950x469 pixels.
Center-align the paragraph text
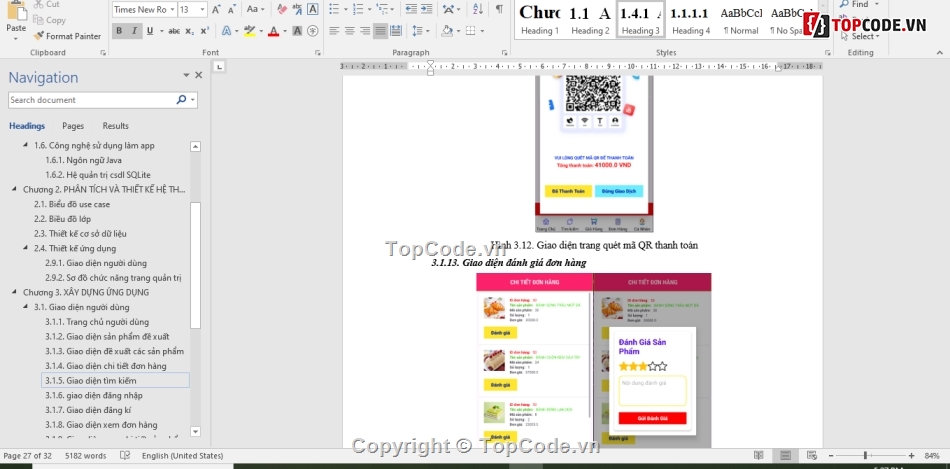pyautogui.click(x=350, y=31)
